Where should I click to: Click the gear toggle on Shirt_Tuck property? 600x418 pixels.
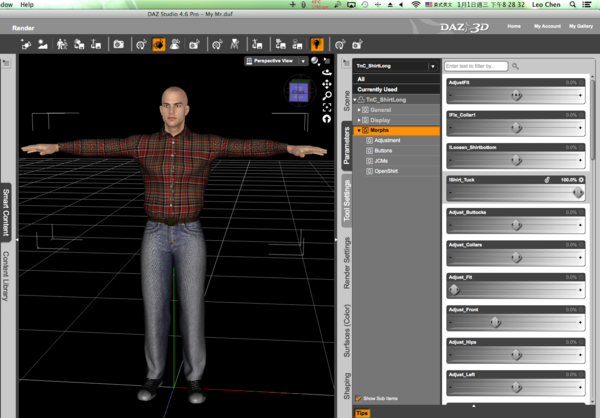coord(582,179)
